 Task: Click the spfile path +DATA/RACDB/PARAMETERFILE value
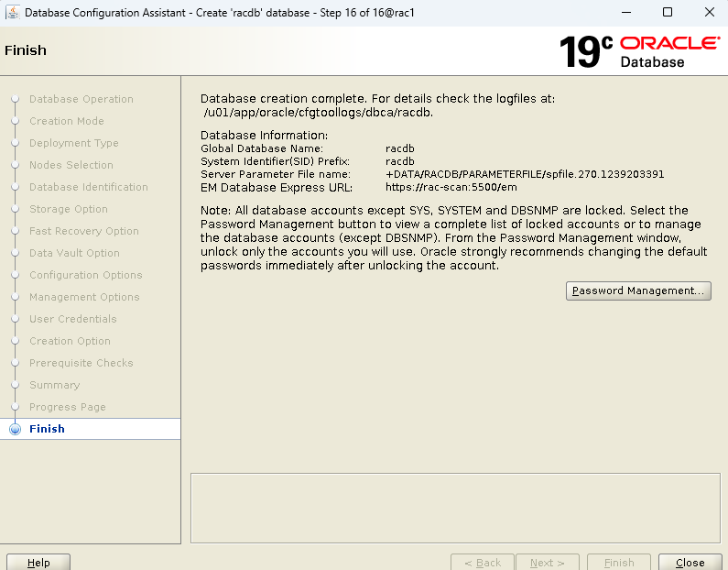click(525, 174)
